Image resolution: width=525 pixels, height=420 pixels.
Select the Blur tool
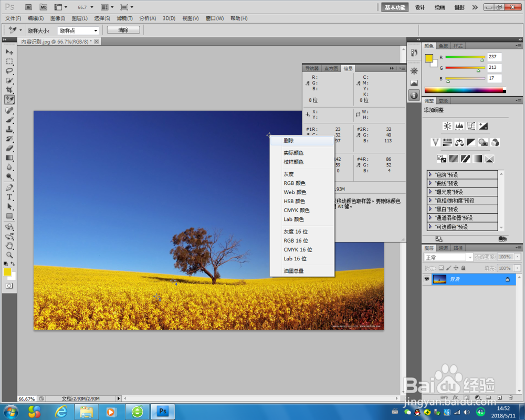[x=9, y=167]
